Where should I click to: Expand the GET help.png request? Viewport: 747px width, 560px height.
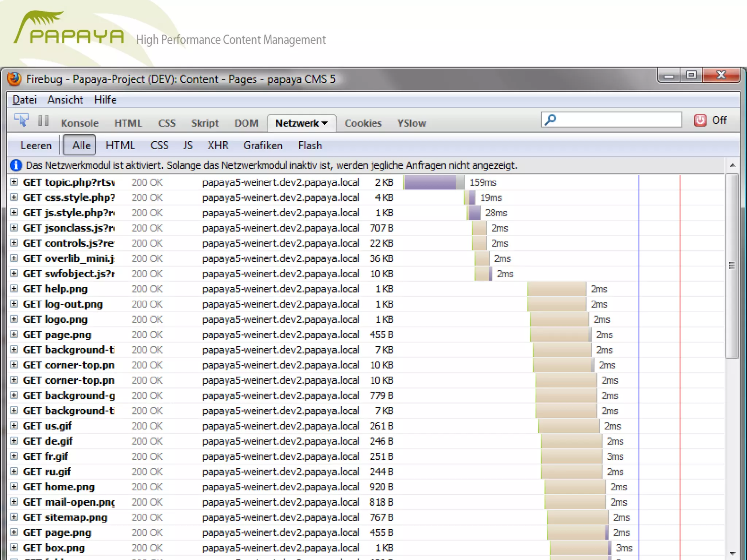tap(14, 289)
